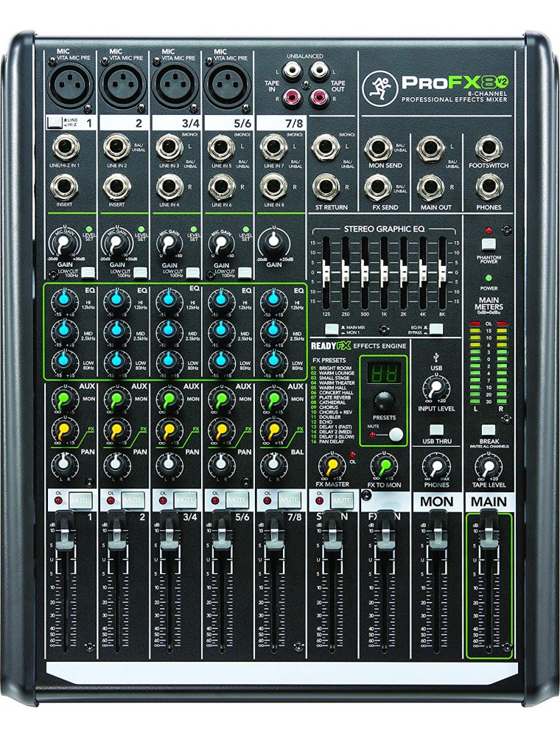Screen dimensions: 560x737
Task: Click channel 3/4 LOW 80Hz EQ knob
Action: [169, 360]
